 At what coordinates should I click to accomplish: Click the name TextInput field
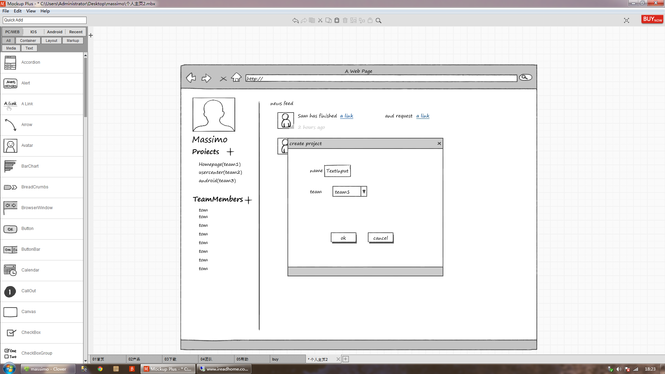pyautogui.click(x=338, y=171)
